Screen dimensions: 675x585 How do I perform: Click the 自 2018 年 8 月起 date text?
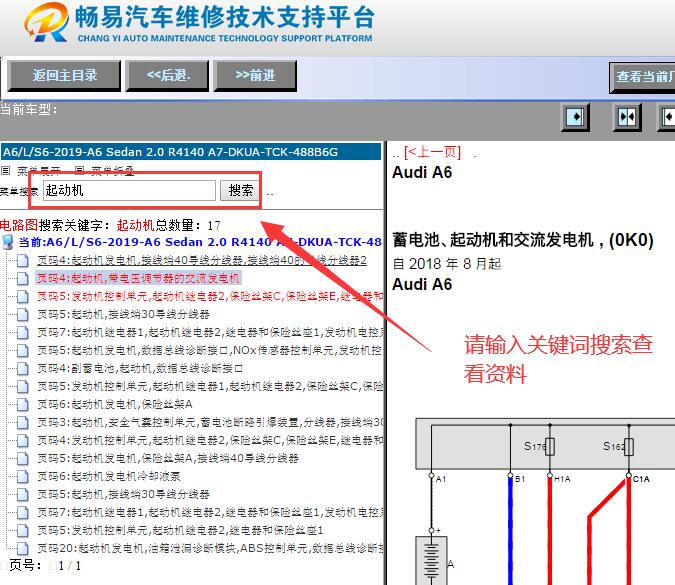point(446,264)
